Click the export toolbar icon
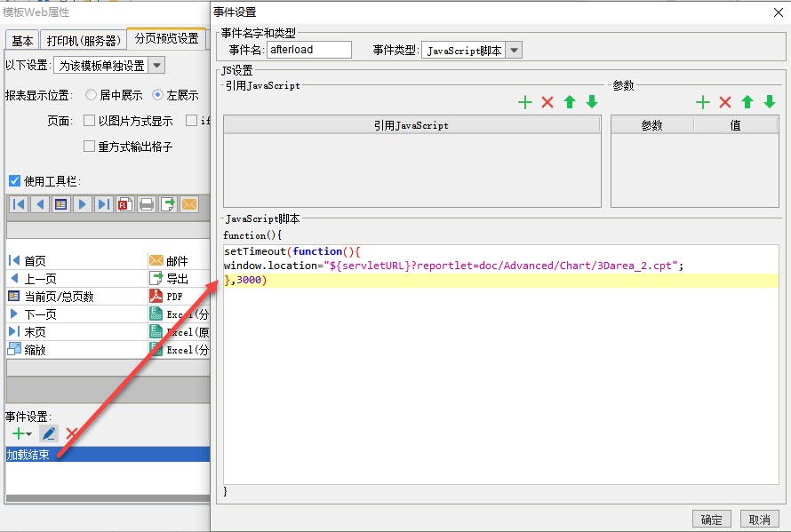791x532 pixels. (168, 204)
